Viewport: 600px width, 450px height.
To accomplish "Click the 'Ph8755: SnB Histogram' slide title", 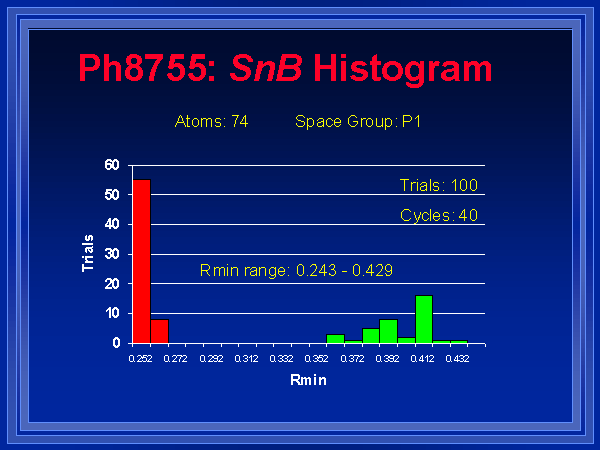I will click(285, 68).
